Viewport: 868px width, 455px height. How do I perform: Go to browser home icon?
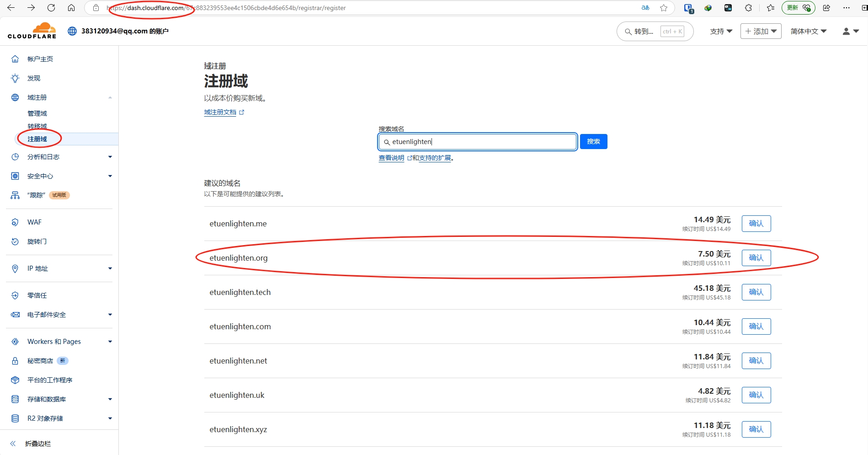click(x=71, y=8)
